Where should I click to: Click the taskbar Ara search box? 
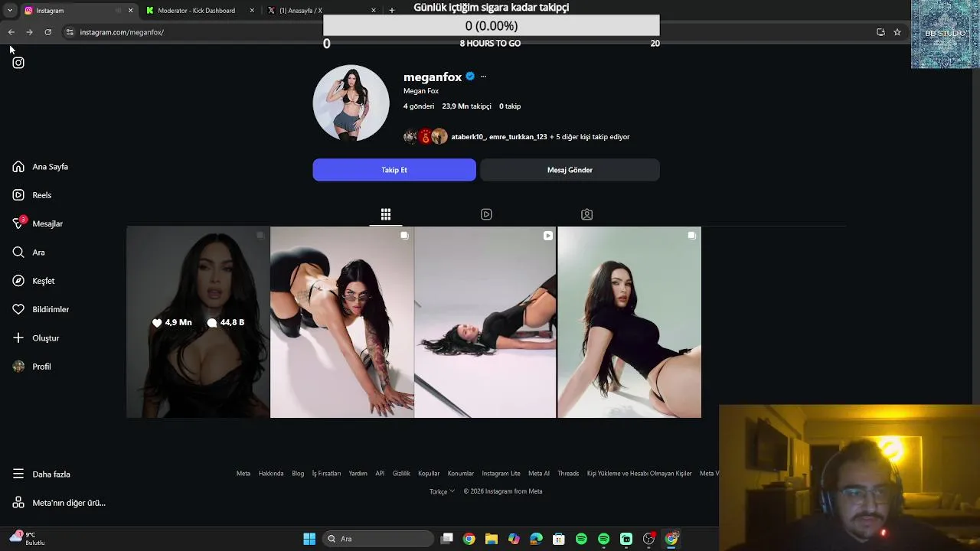click(x=379, y=539)
